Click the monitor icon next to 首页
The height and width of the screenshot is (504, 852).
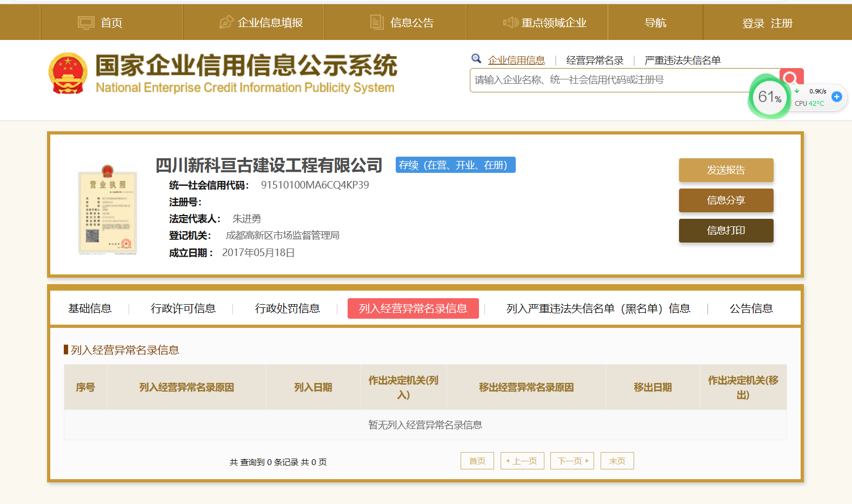click(x=86, y=23)
